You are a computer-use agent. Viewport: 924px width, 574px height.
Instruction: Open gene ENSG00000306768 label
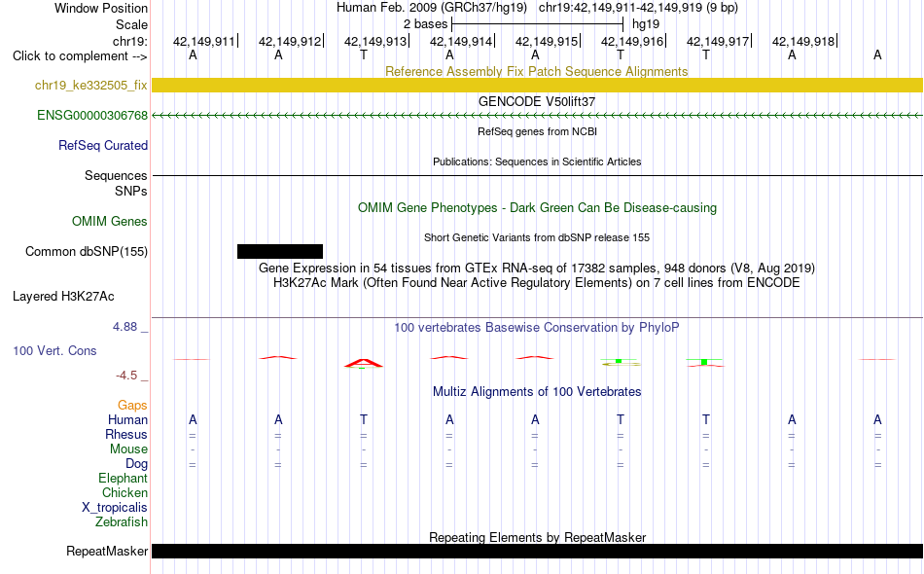pyautogui.click(x=92, y=116)
